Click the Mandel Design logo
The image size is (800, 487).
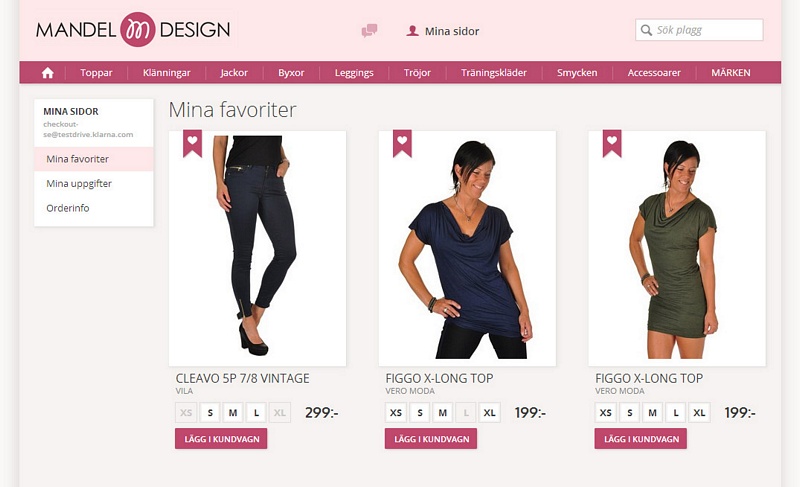pyautogui.click(x=133, y=30)
